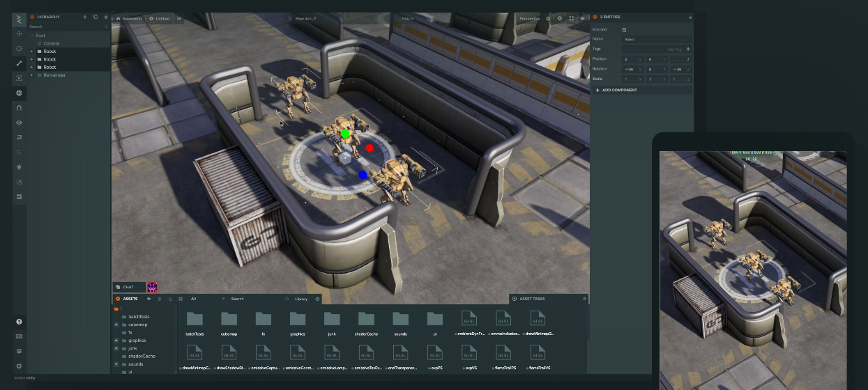Toggle the eye focus icon in toolbar

click(19, 123)
